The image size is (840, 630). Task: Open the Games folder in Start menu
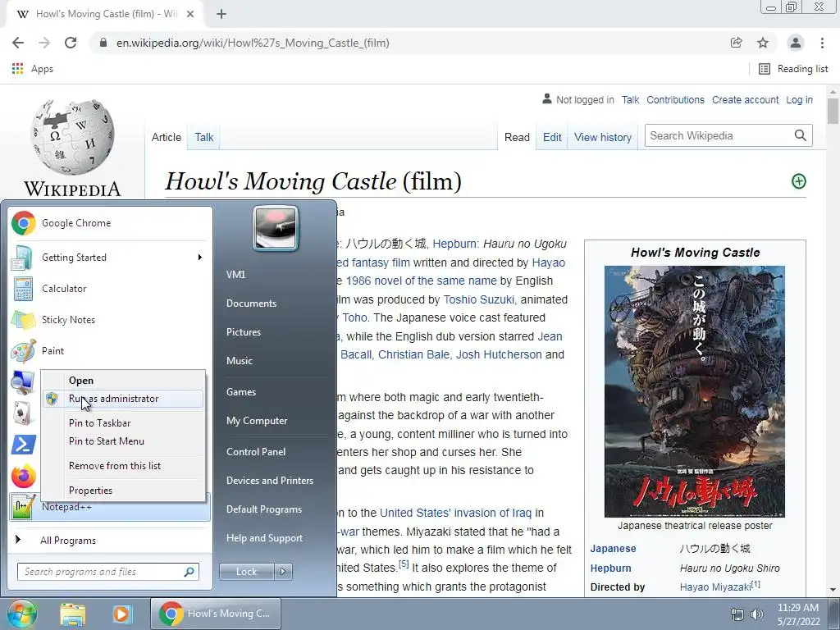(241, 392)
